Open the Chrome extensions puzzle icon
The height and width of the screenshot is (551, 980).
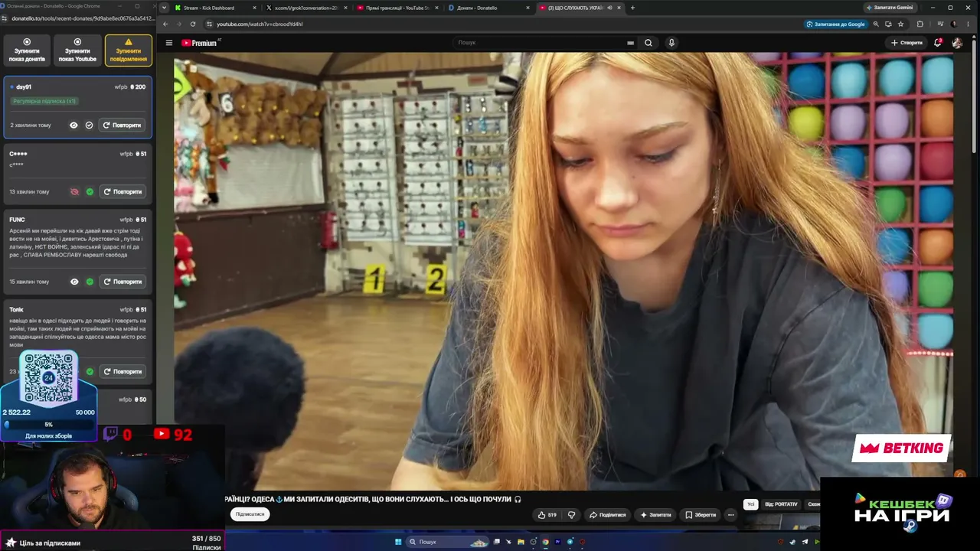pos(920,24)
